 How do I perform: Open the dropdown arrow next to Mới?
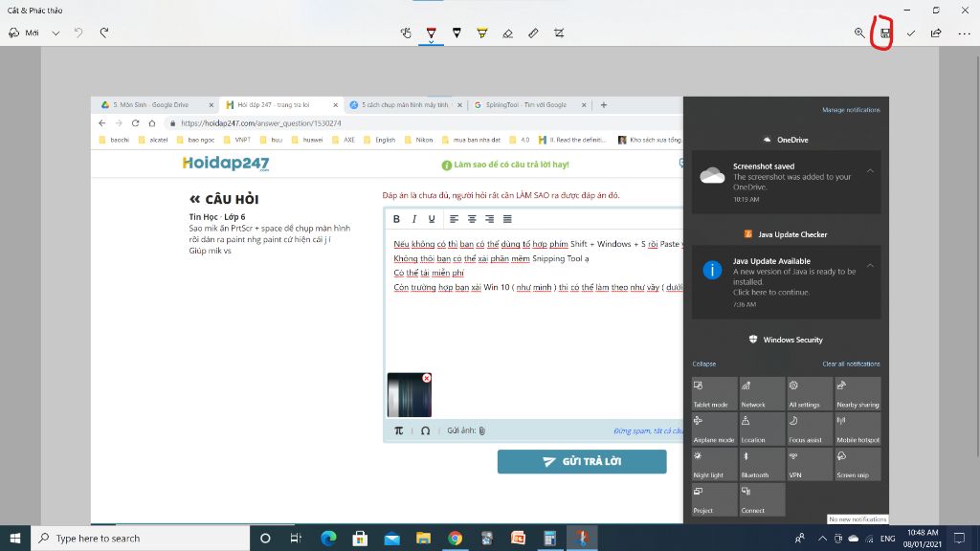tap(56, 33)
